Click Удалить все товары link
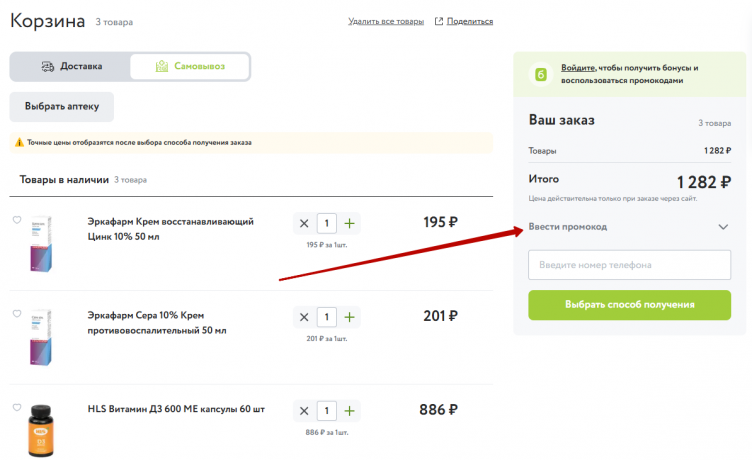This screenshot has height=460, width=752. click(x=385, y=21)
